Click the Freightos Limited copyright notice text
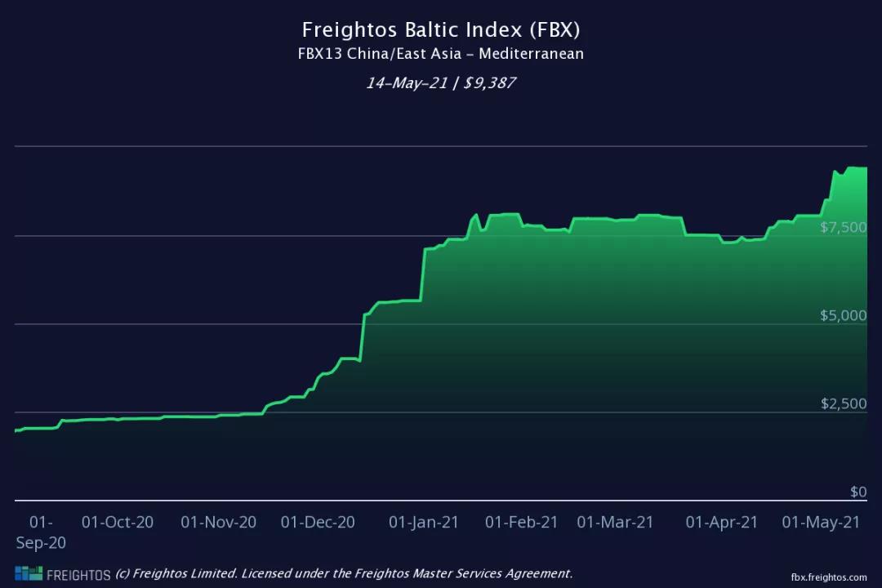The height and width of the screenshot is (588, 882). [344, 573]
